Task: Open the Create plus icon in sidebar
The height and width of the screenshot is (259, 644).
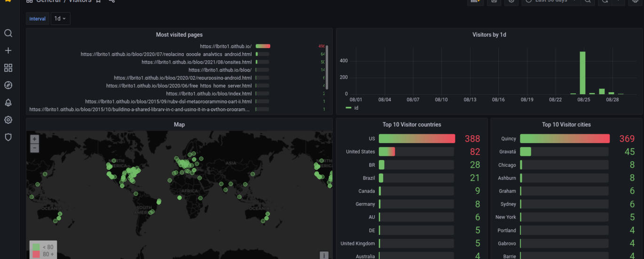Action: (x=8, y=50)
